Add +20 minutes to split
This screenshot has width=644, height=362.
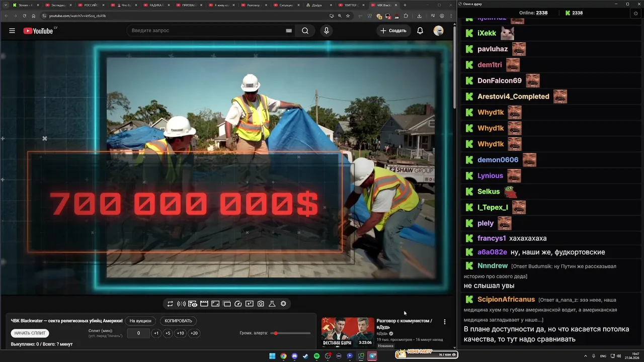coord(194,333)
